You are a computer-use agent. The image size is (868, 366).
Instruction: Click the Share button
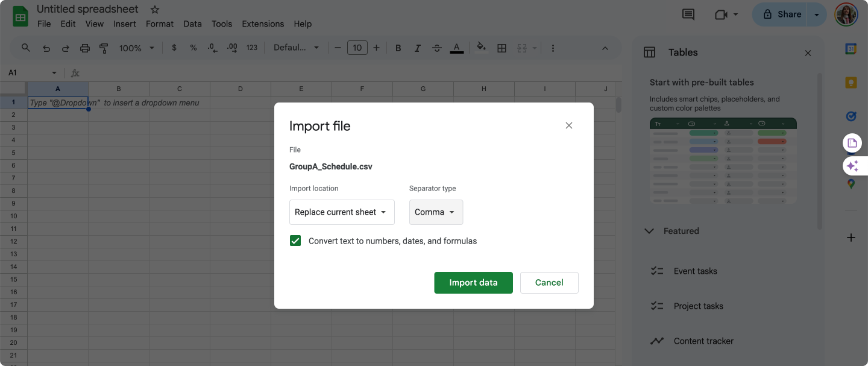(x=782, y=14)
